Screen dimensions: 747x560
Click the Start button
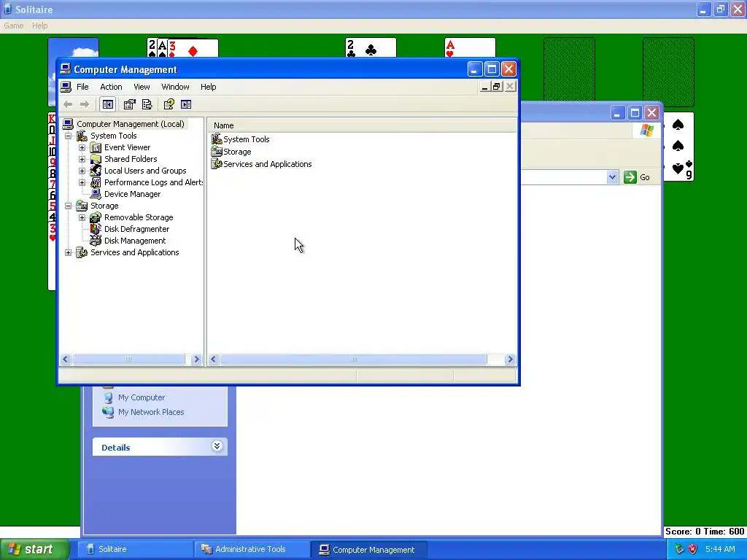pos(34,549)
